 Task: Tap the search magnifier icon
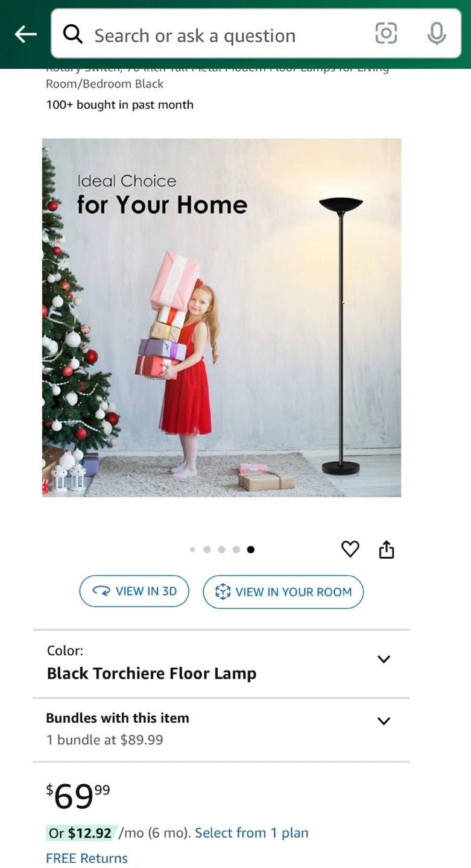tap(73, 35)
